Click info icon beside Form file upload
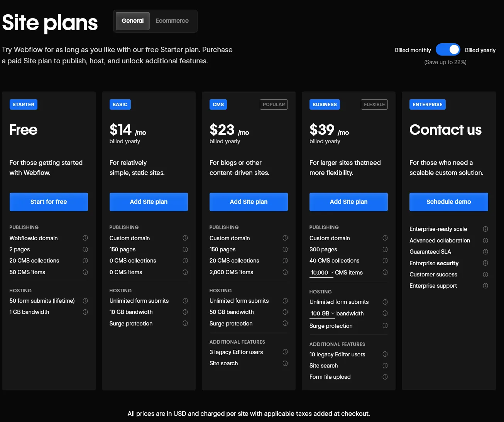 [385, 377]
